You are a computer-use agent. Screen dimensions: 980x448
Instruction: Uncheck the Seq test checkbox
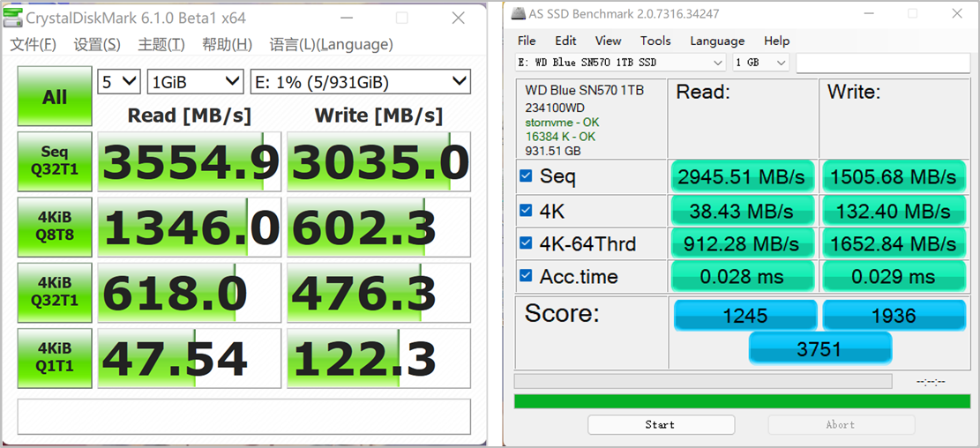pos(527,176)
